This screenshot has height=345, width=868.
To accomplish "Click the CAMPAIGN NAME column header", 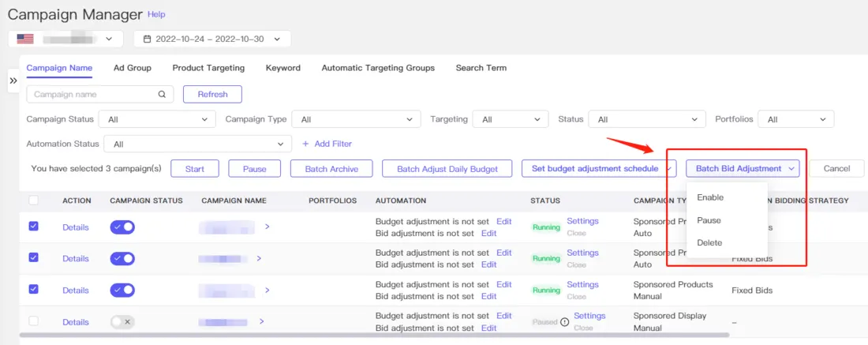I will point(234,201).
